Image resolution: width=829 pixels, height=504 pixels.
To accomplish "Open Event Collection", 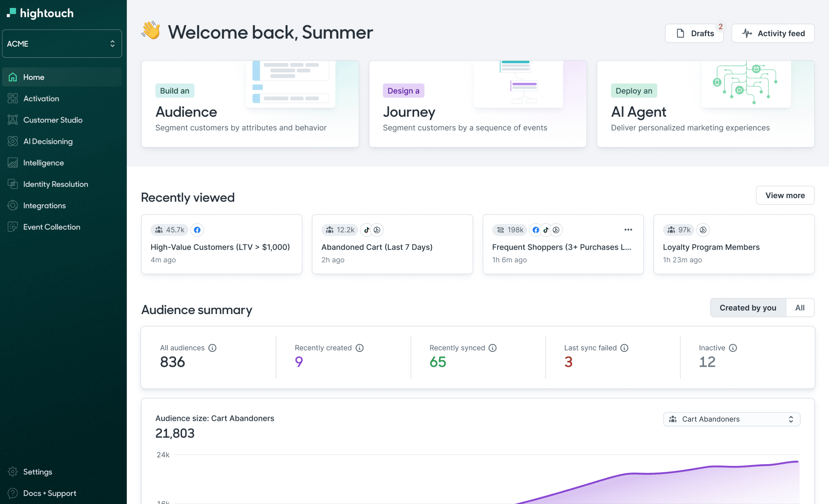I will click(x=52, y=227).
